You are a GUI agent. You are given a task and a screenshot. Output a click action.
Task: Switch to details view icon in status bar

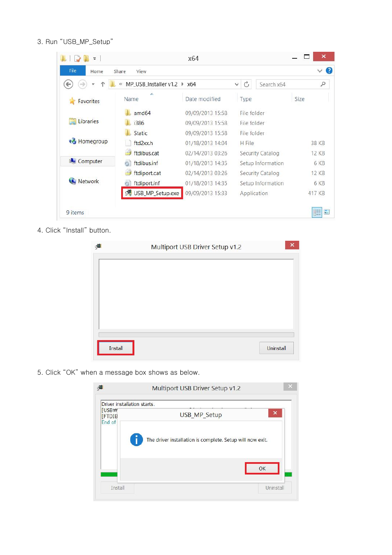pyautogui.click(x=317, y=212)
